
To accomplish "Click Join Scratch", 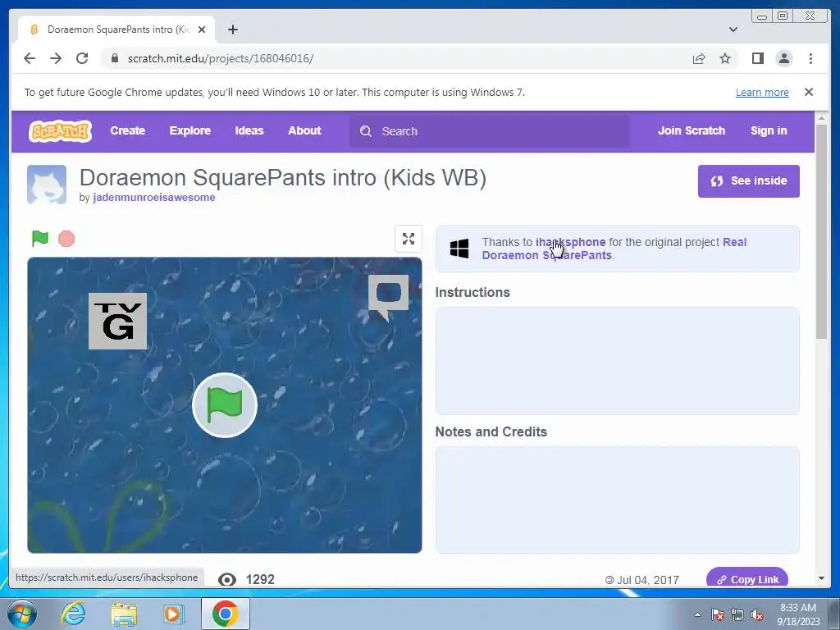I will point(691,130).
